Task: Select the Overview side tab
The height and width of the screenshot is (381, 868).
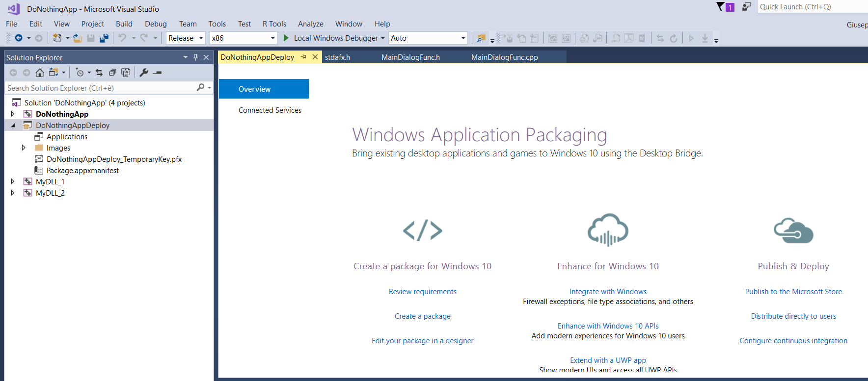Action: (x=264, y=89)
